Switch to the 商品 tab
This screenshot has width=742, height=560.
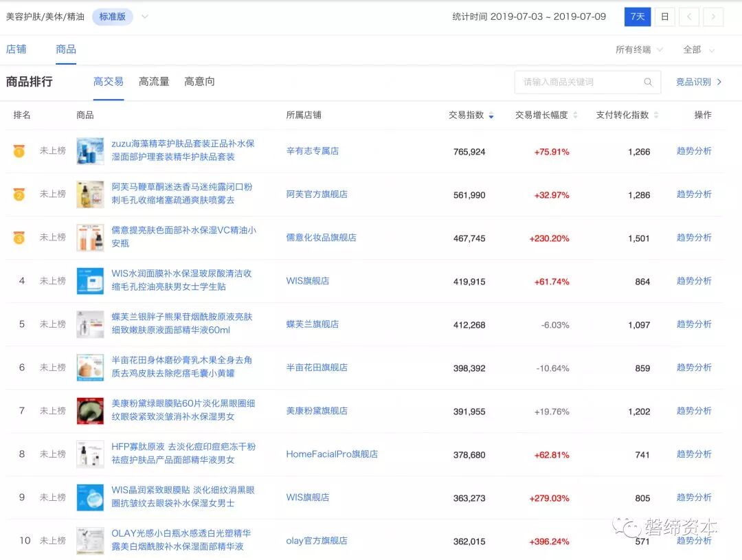tap(66, 49)
